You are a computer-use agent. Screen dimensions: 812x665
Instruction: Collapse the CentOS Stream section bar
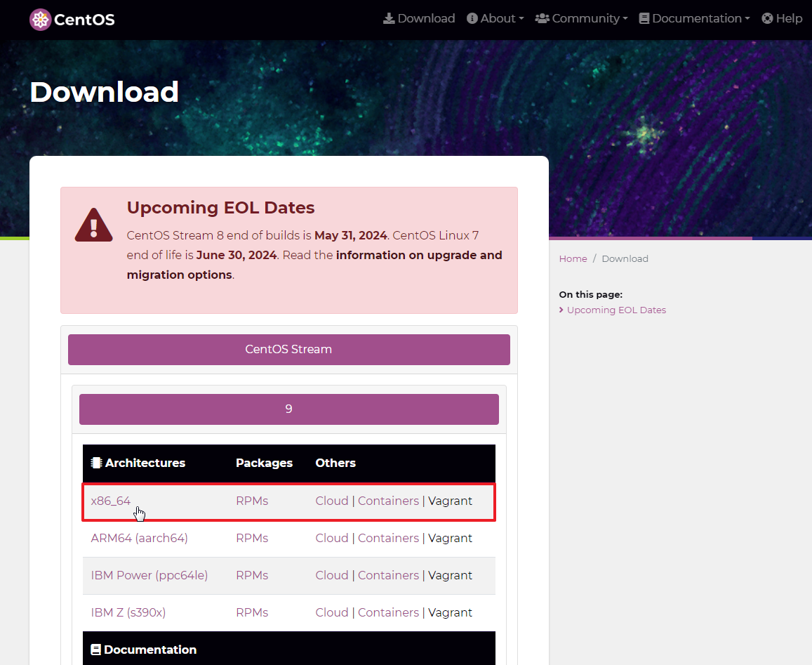[289, 349]
